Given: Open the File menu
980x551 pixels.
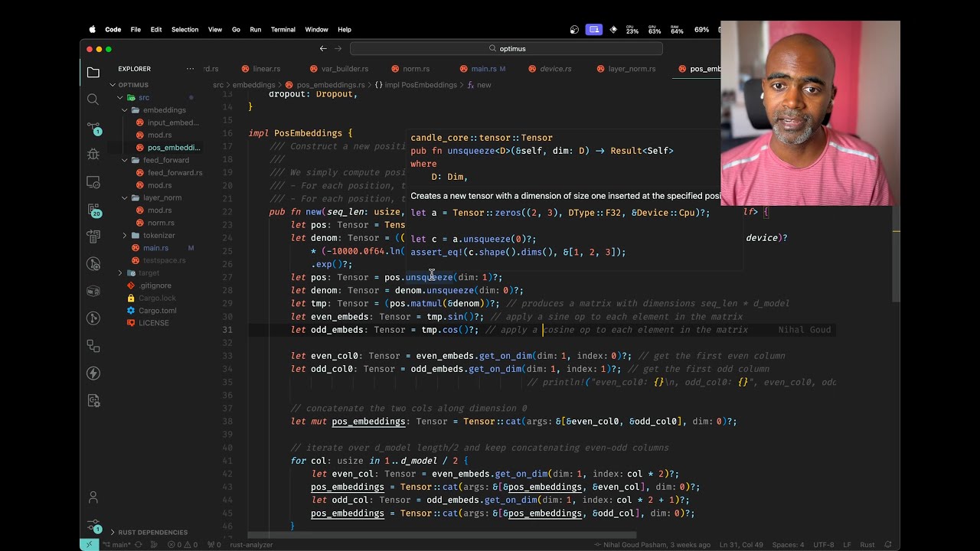Looking at the screenshot, I should click(136, 29).
